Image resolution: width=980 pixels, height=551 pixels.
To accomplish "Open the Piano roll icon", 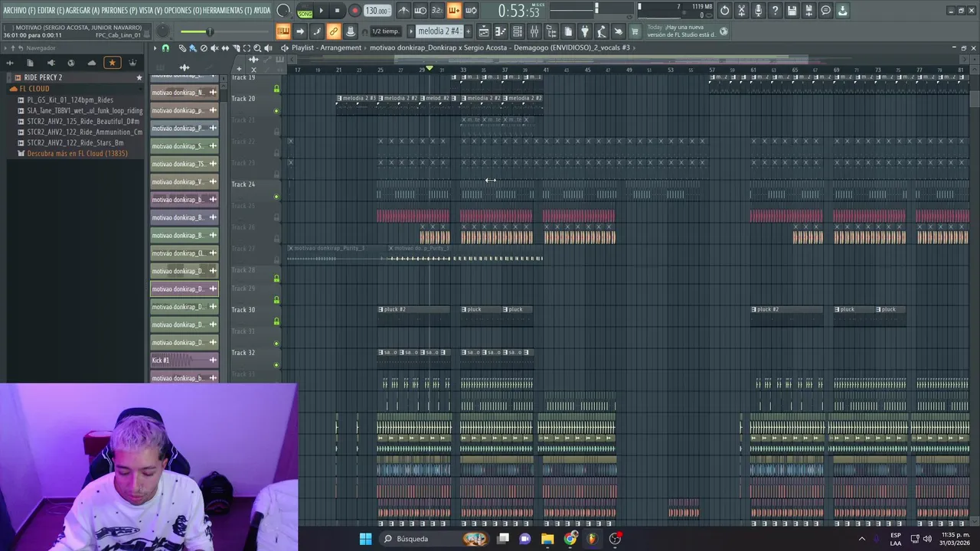I will coord(501,31).
